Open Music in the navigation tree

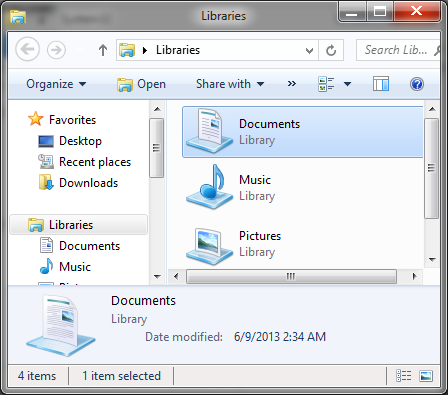click(75, 267)
